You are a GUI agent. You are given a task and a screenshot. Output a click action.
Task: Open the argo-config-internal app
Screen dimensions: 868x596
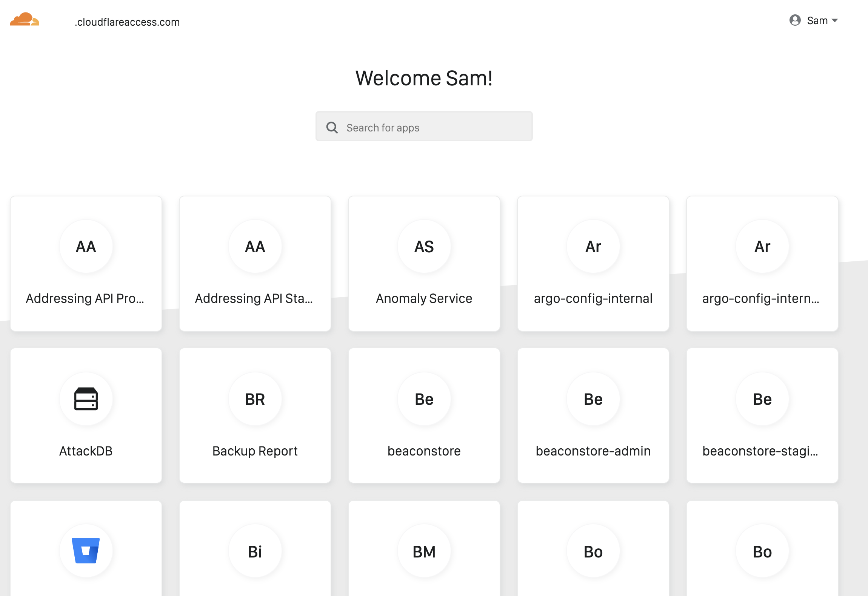[x=593, y=263]
